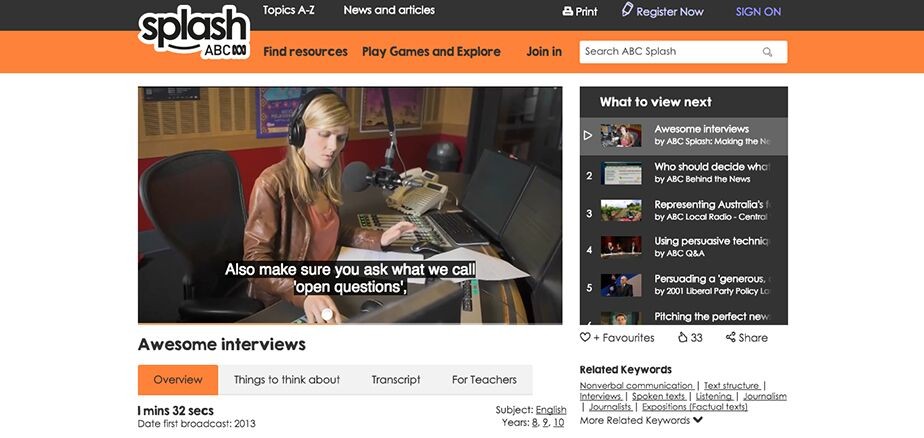Open the Journalism keyword link
The width and height of the screenshot is (924, 438).
[x=765, y=396]
